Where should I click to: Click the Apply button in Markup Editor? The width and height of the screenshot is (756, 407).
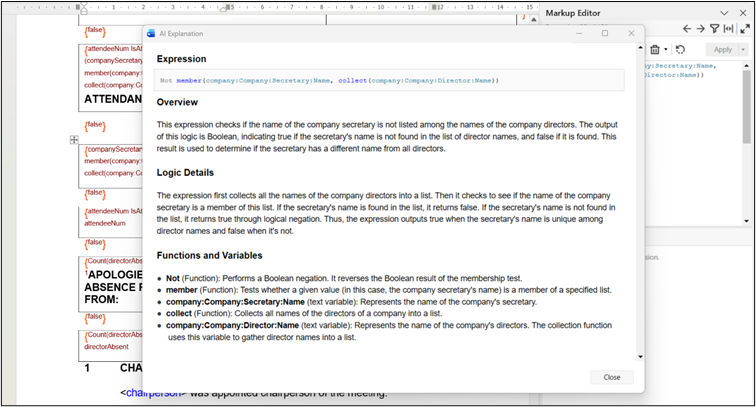pyautogui.click(x=722, y=49)
